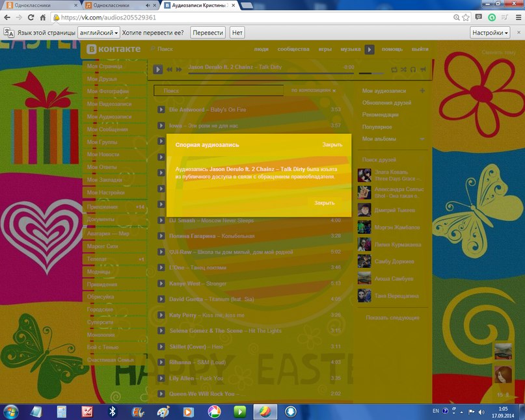Bookmark the page with the star icon

[466, 18]
